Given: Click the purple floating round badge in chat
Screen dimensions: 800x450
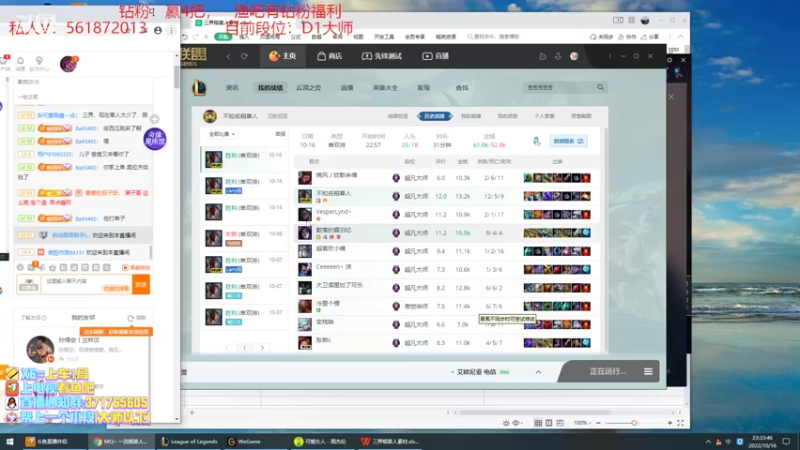Looking at the screenshot, I should (155, 139).
